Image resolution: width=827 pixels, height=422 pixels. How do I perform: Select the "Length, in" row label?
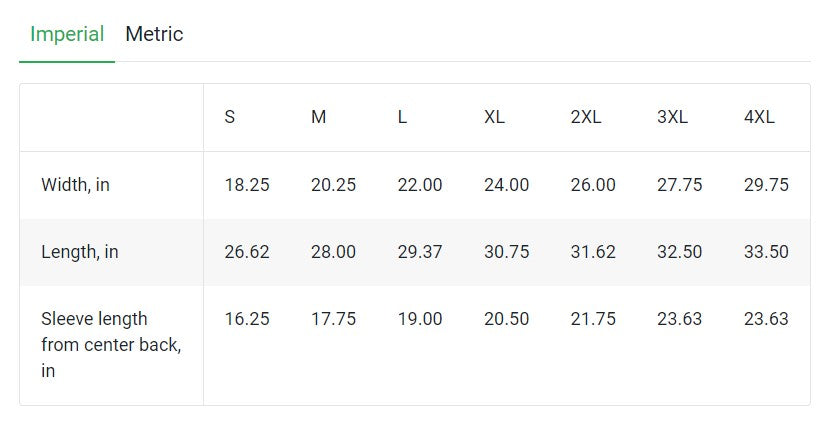point(79,252)
